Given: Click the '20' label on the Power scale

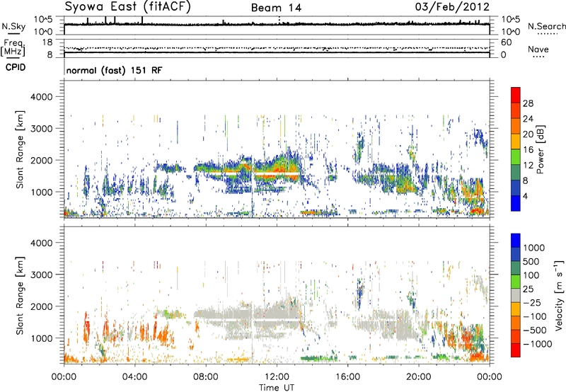Looking at the screenshot, I should point(528,134).
